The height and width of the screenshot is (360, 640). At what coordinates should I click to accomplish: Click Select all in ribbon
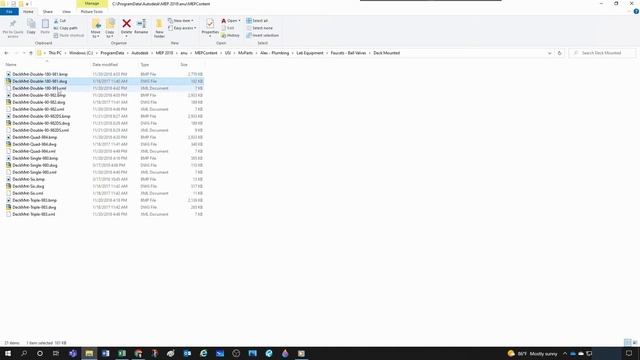(257, 20)
